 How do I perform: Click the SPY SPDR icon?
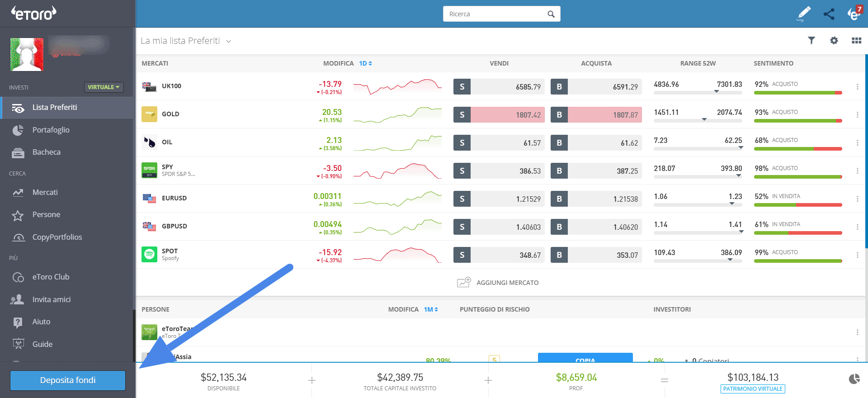149,170
